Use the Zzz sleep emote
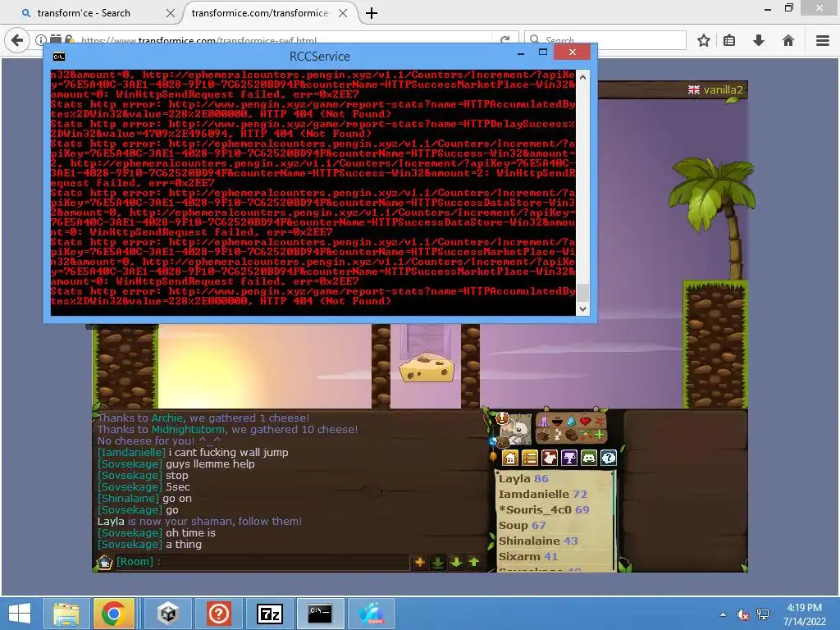 coord(558,435)
